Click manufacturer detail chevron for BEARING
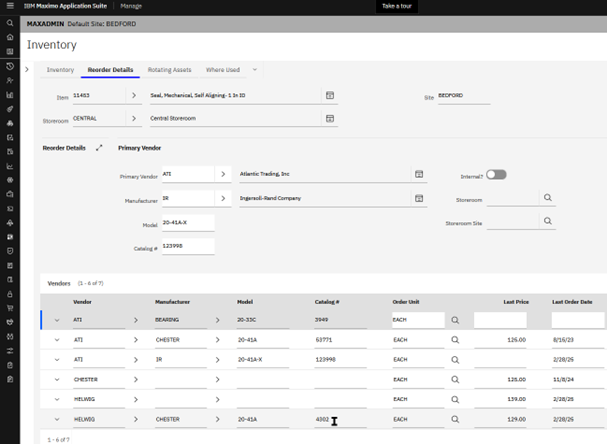 (x=217, y=320)
